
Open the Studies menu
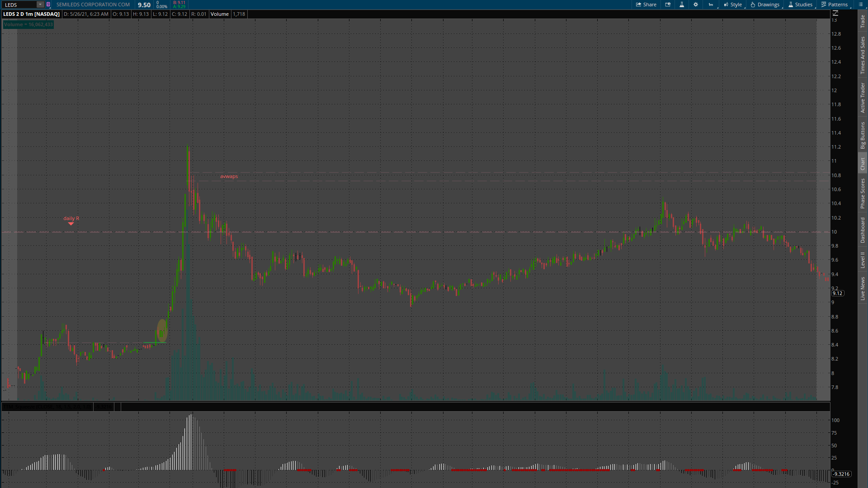pyautogui.click(x=801, y=5)
